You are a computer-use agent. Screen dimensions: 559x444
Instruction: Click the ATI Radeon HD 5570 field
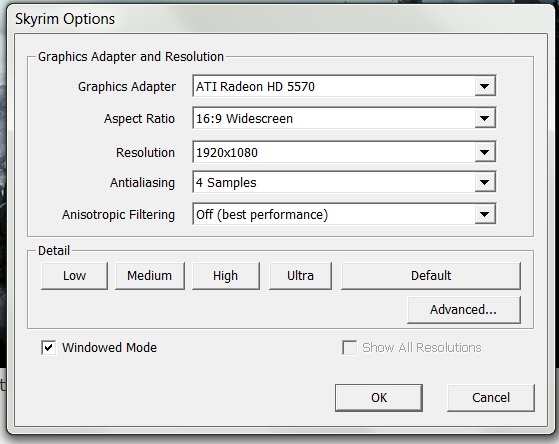(344, 86)
